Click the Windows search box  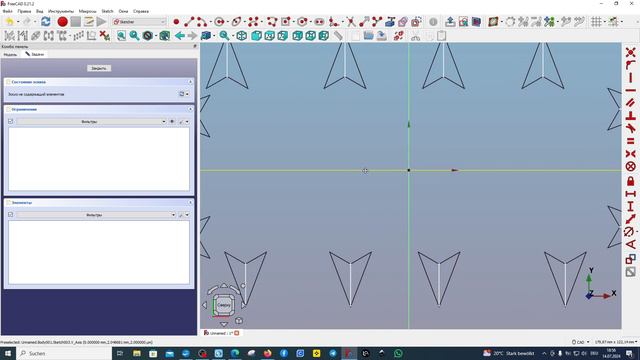(64, 353)
